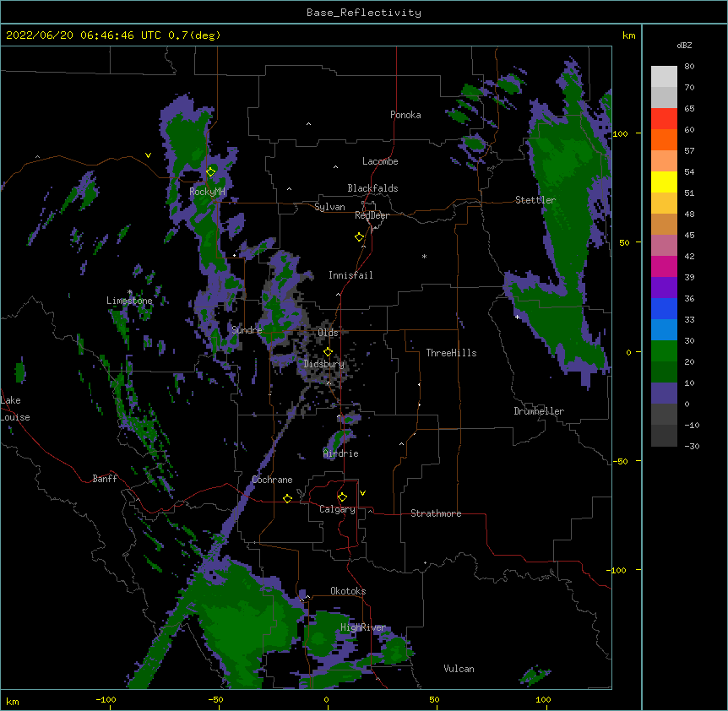This screenshot has width=728, height=711.
Task: Click the Stettler town label
Action: pos(535,200)
